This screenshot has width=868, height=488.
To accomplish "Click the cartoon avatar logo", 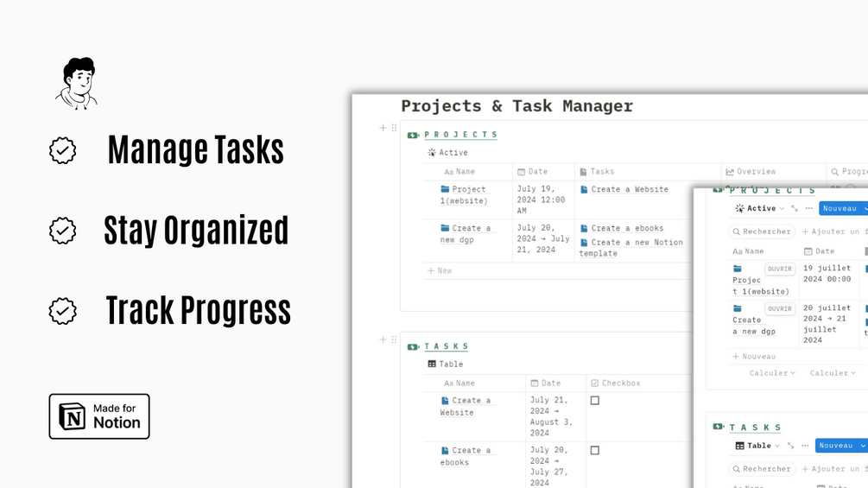I will pos(77,83).
